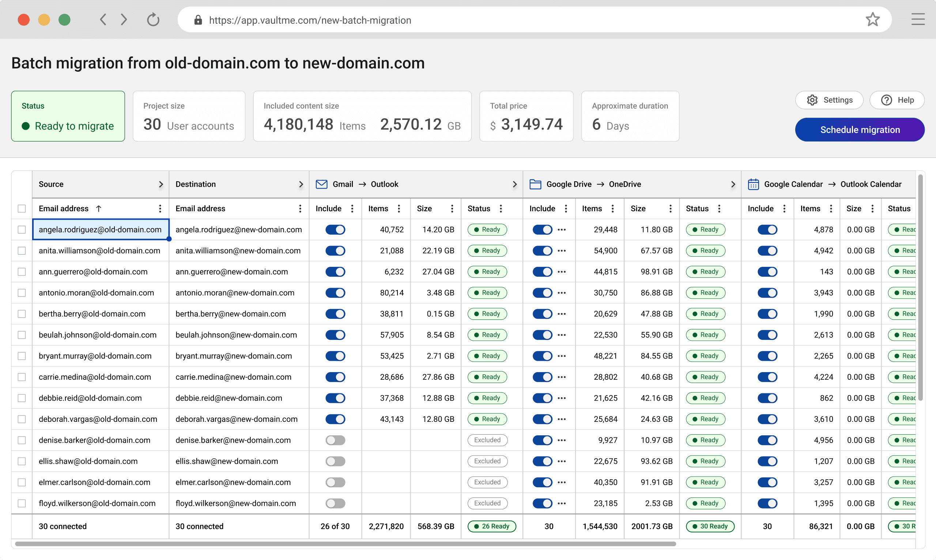The image size is (936, 560).
Task: Open Drive Items column options menu
Action: (x=612, y=209)
